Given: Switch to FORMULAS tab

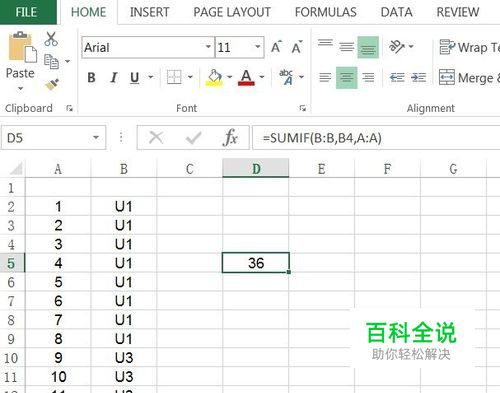Looking at the screenshot, I should (326, 12).
